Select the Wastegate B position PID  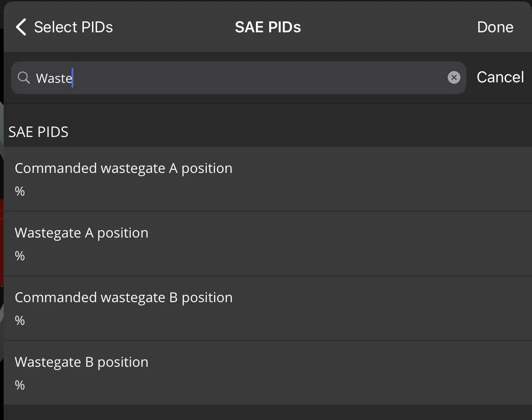click(82, 363)
